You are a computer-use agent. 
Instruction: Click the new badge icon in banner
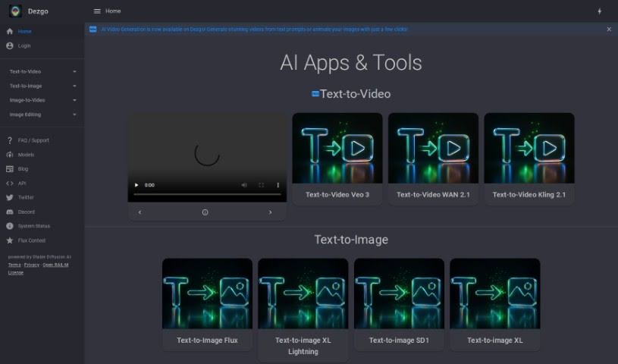pyautogui.click(x=93, y=29)
